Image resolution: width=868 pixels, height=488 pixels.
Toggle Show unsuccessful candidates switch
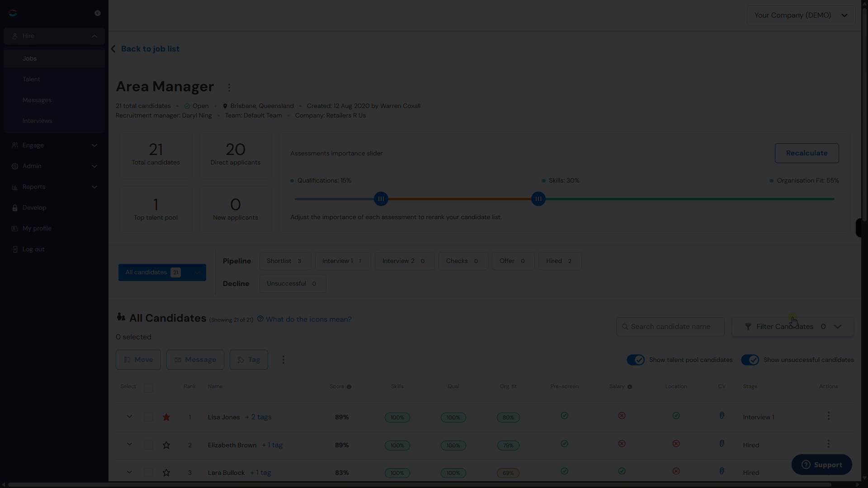coord(750,360)
